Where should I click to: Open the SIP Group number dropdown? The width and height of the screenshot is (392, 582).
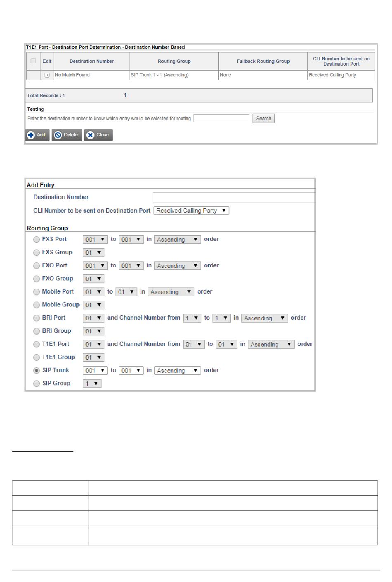(x=92, y=384)
